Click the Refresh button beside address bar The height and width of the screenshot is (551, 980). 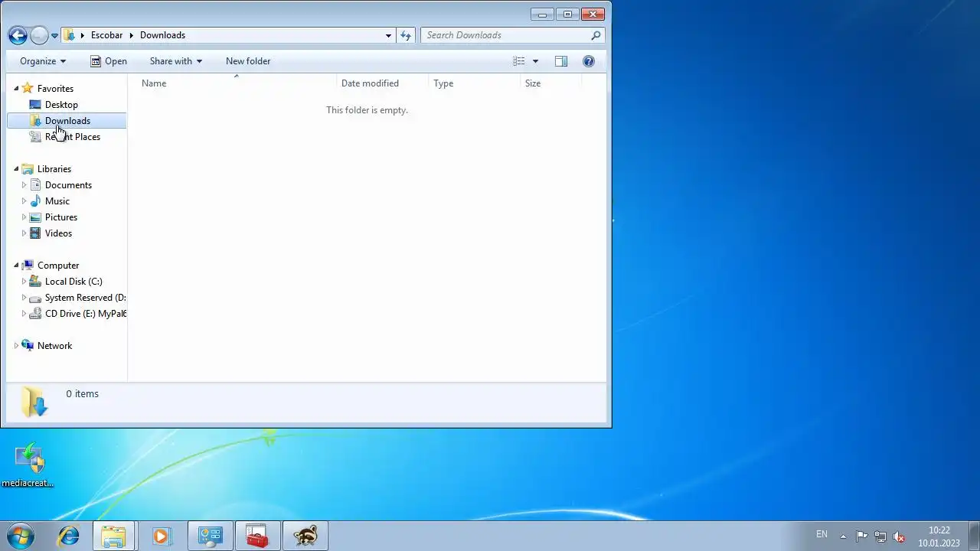point(406,35)
